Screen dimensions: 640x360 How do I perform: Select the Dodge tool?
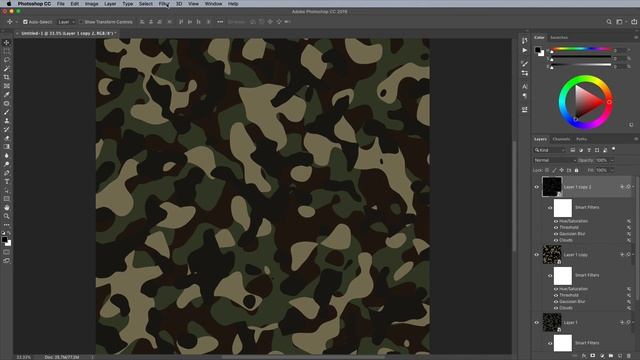[7, 164]
